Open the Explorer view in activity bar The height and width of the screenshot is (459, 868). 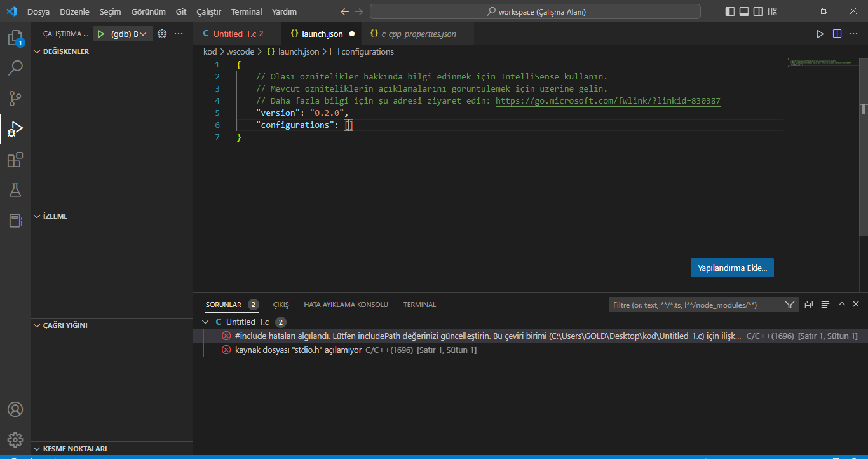[x=15, y=38]
